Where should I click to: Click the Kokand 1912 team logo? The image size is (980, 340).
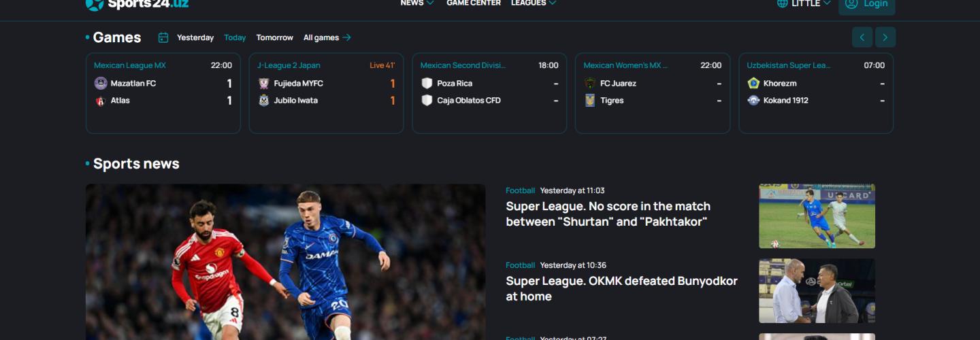tap(753, 100)
